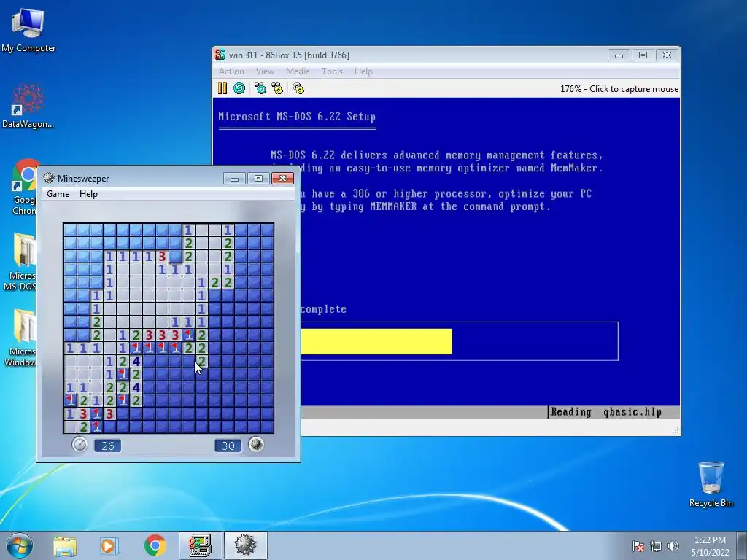This screenshot has width=747, height=560.
Task: Open the Action menu in 86Box
Action: point(231,71)
